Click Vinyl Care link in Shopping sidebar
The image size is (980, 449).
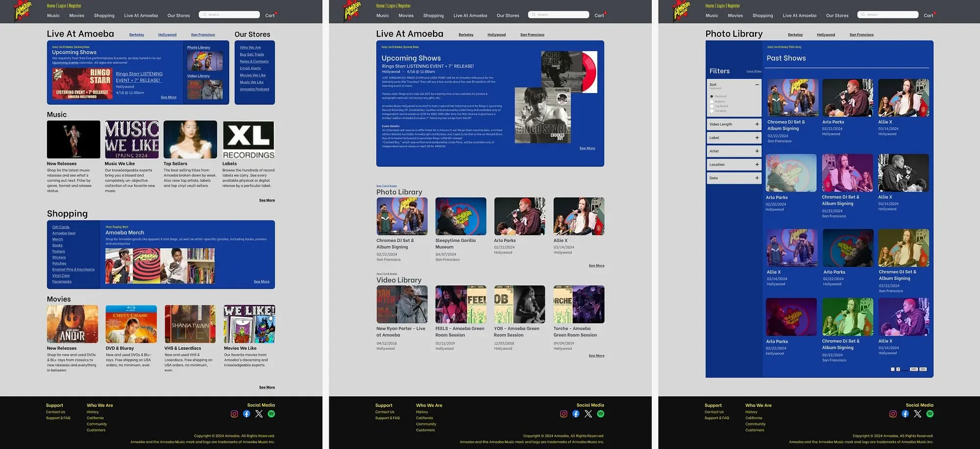pos(61,276)
